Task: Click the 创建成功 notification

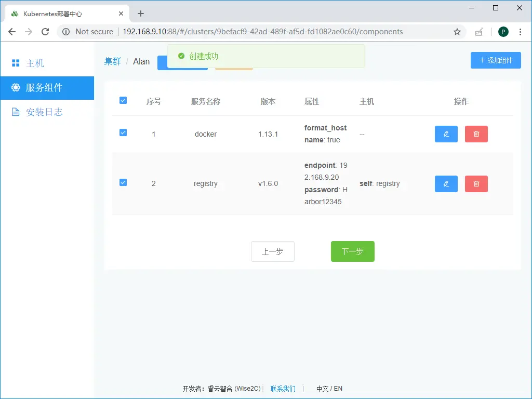Action: coord(265,56)
